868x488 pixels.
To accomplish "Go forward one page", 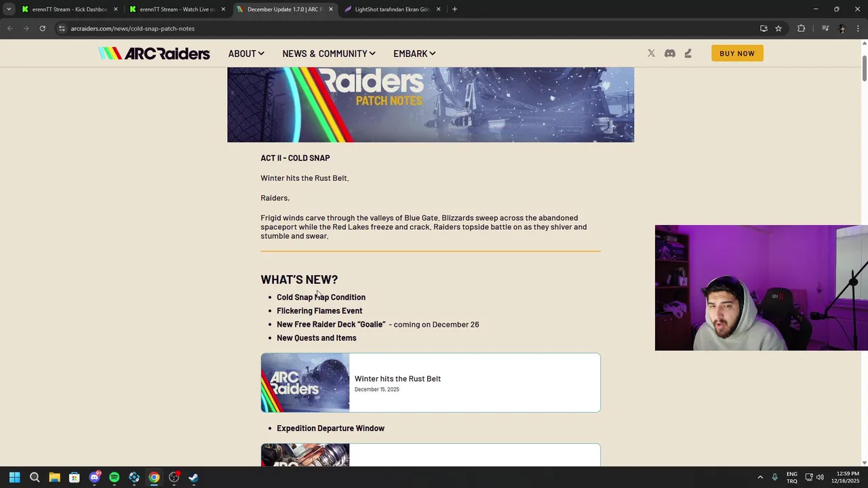I will 26,28.
